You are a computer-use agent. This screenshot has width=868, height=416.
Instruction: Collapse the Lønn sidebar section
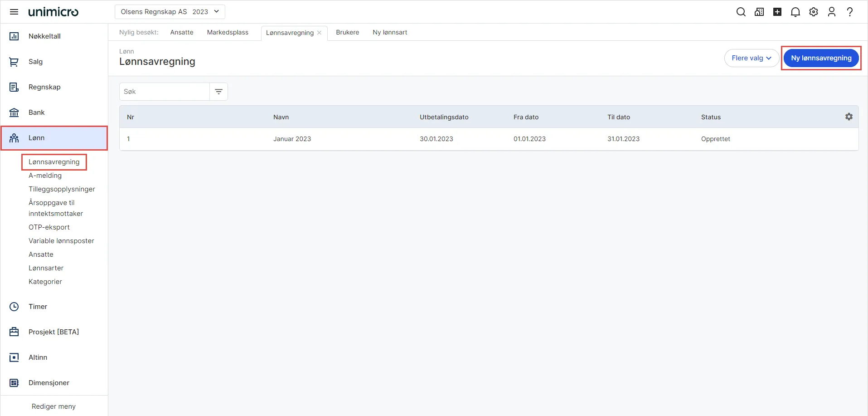tap(54, 138)
